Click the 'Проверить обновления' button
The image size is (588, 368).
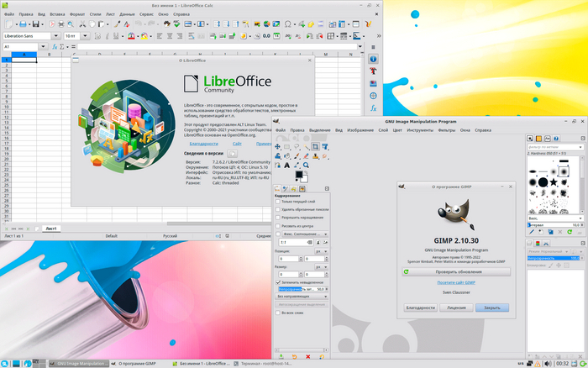pos(456,271)
